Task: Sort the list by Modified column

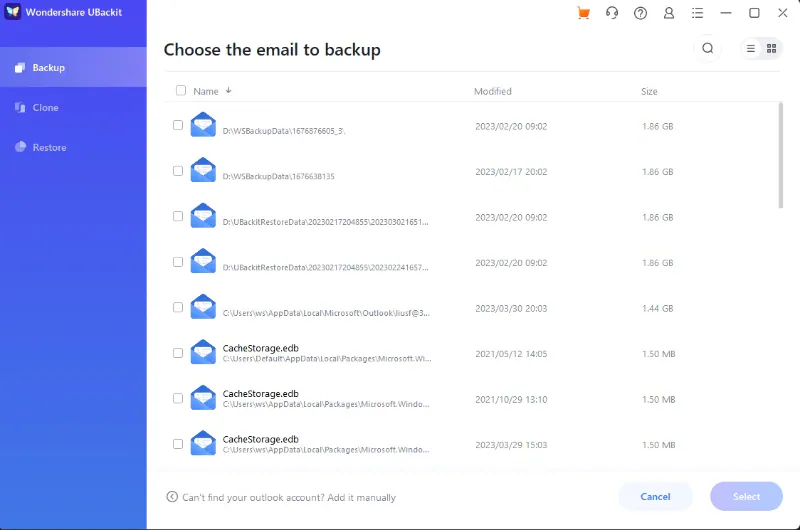Action: 492,91
